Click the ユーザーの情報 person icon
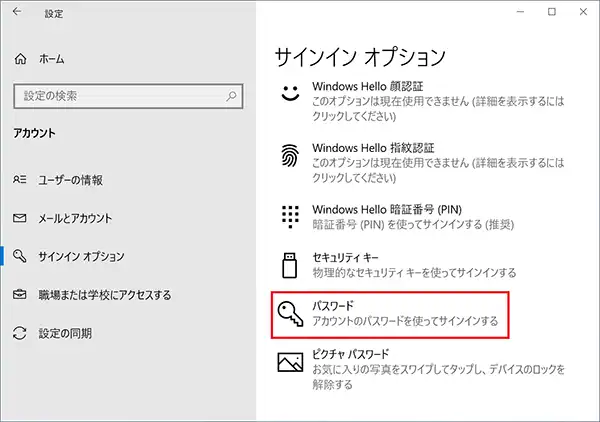Screen dimensions: 600x422 (20, 179)
